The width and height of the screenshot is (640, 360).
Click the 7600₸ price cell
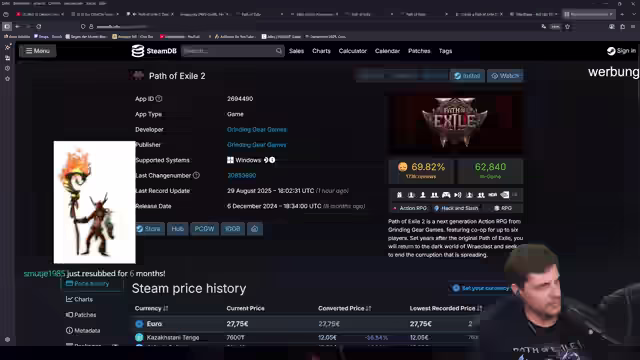236,338
